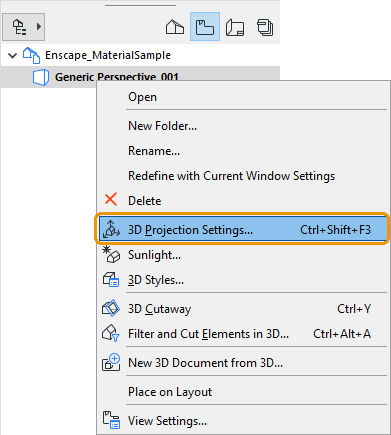The width and height of the screenshot is (391, 435).
Task: Open the Layout Book tab icon
Action: tap(235, 27)
